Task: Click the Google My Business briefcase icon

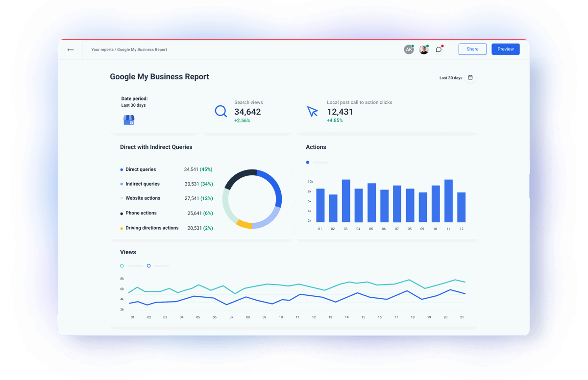Action: pos(129,119)
